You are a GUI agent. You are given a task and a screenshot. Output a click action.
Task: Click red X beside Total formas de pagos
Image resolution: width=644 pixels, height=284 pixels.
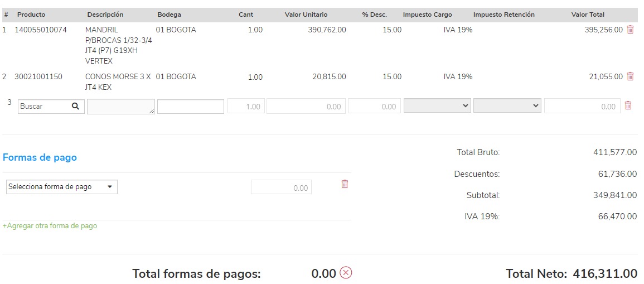click(x=346, y=273)
